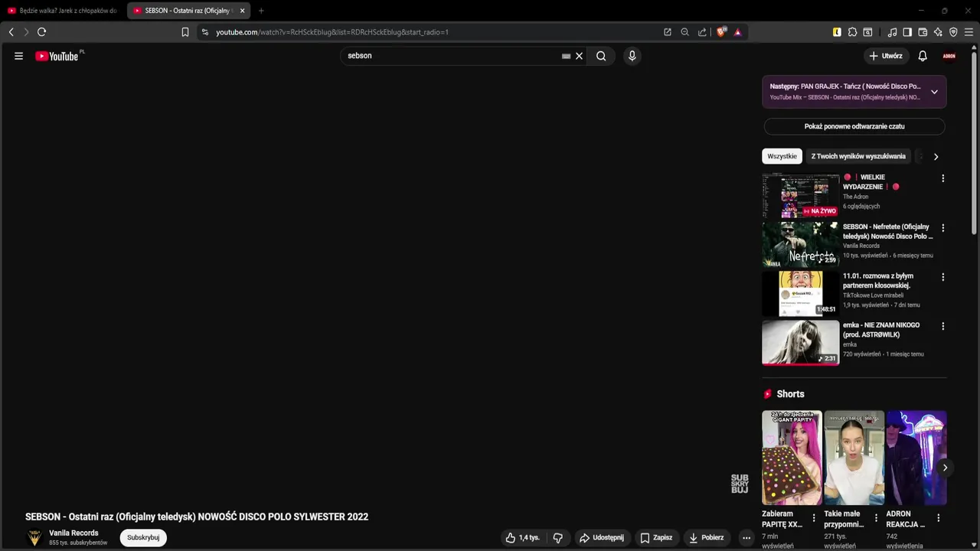Image resolution: width=980 pixels, height=551 pixels.
Task: Click the yellow extension icon in toolbar
Action: point(837,32)
